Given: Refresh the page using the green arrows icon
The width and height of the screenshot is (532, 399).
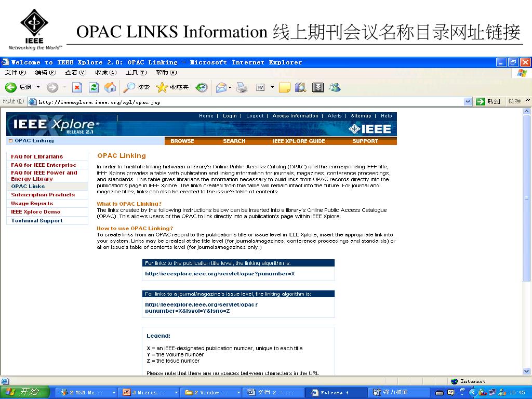Looking at the screenshot, I should 94,87.
